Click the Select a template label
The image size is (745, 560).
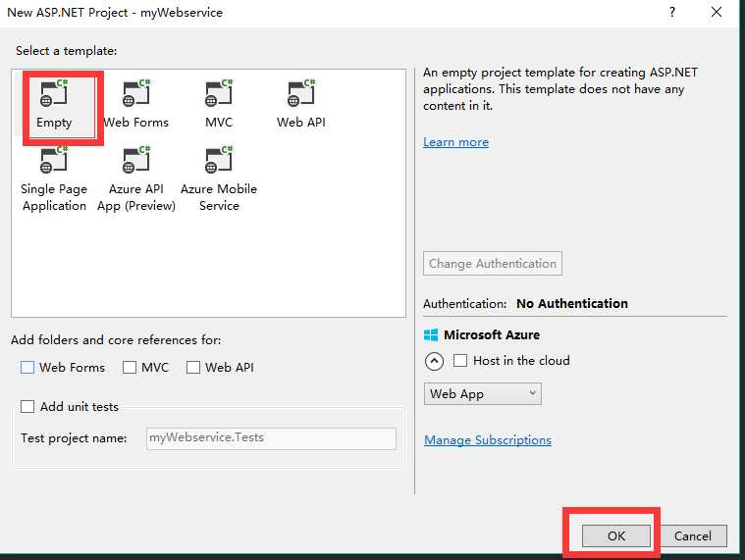66,51
